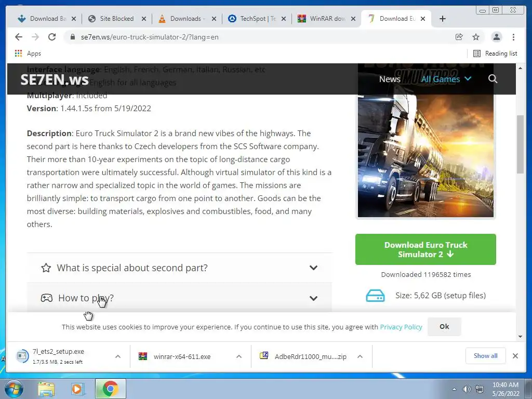Close the Downloads VLC tab
Image resolution: width=532 pixels, height=399 pixels.
(x=214, y=19)
